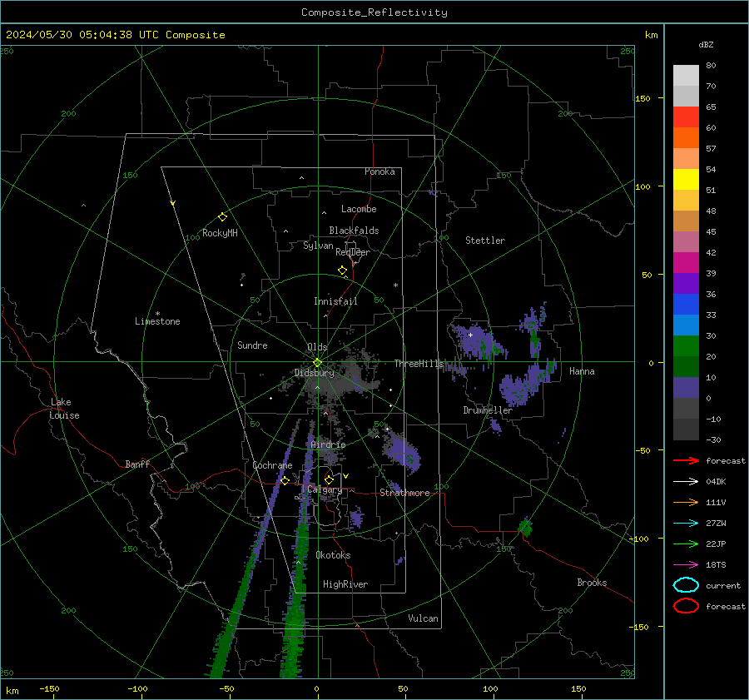
Task: Click the 'Didsbury' label
Action: (x=314, y=373)
